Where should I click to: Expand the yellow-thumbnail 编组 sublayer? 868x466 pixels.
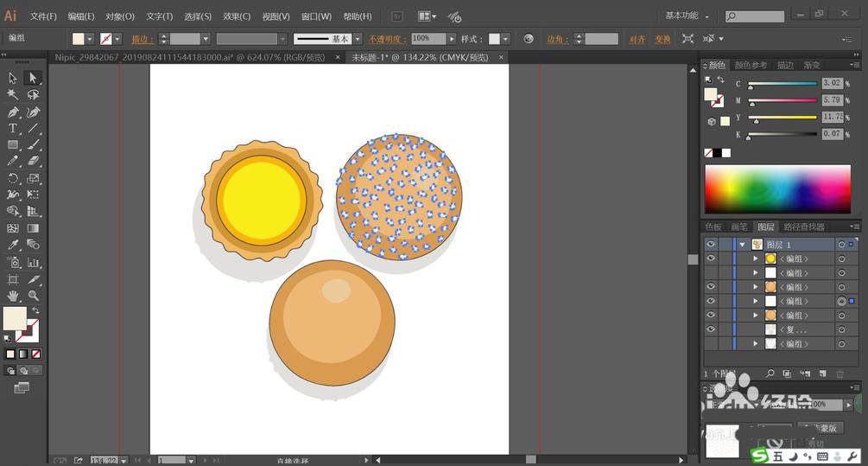click(x=755, y=259)
